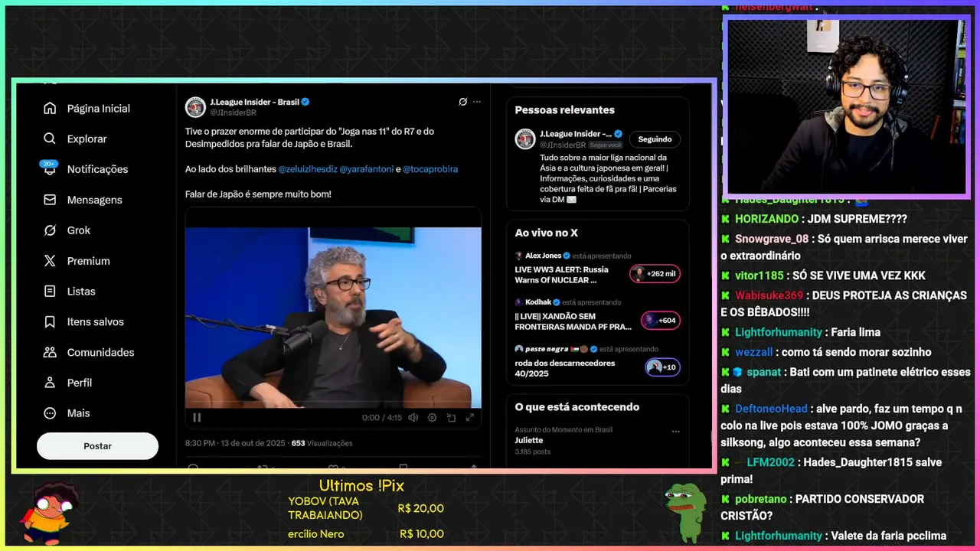
Task: Click the J.League Insider tweet author avatar
Action: [x=195, y=107]
